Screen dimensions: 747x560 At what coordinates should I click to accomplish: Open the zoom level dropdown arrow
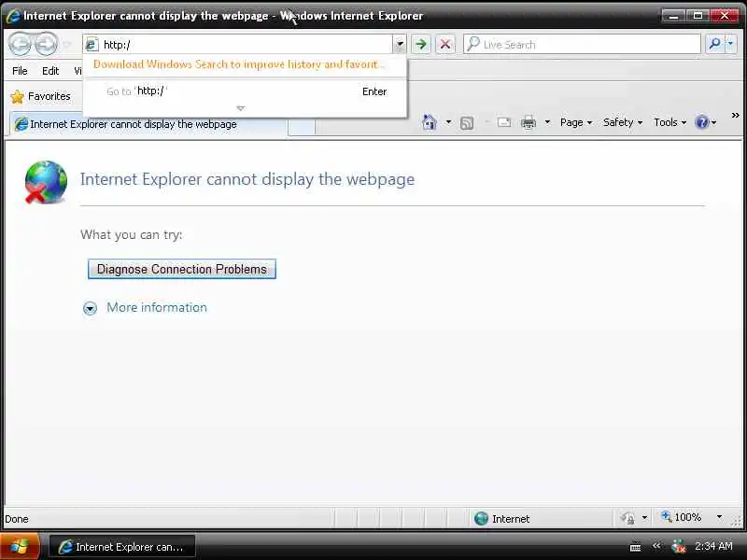719,517
